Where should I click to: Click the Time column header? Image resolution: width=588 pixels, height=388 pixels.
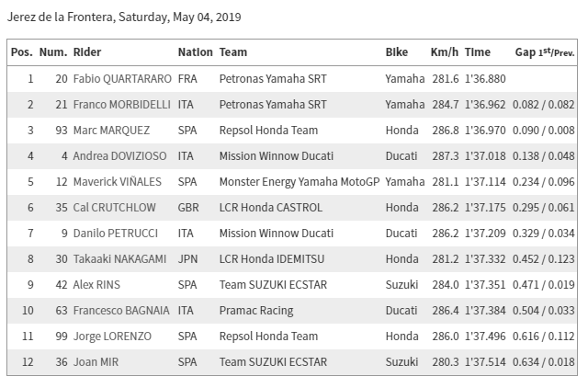[478, 52]
